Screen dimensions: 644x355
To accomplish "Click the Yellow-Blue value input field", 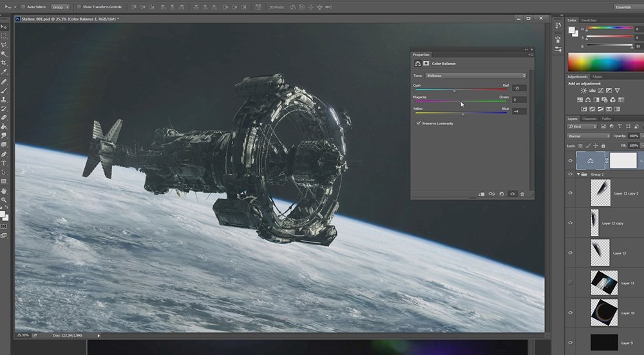I will 519,111.
